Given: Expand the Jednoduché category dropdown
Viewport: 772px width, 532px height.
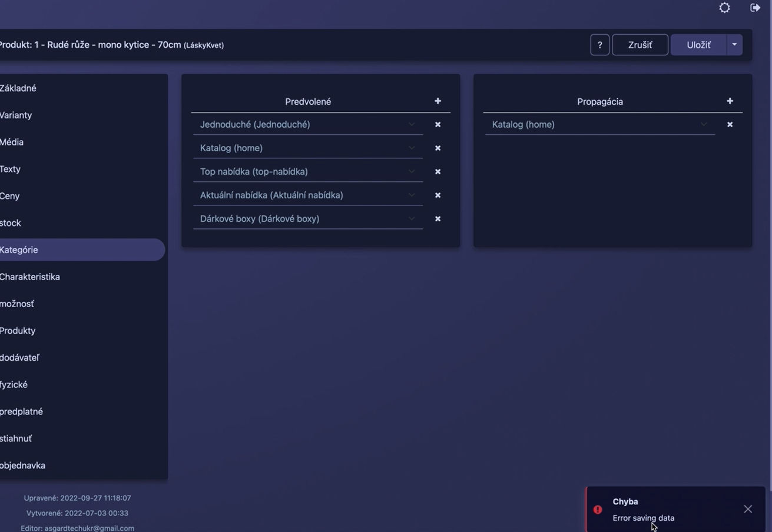Looking at the screenshot, I should 411,124.
